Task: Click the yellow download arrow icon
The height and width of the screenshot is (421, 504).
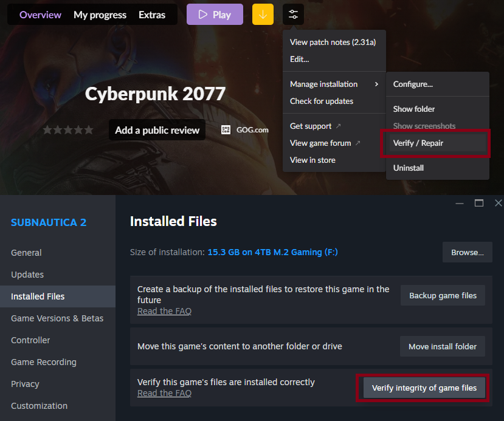Action: click(263, 15)
